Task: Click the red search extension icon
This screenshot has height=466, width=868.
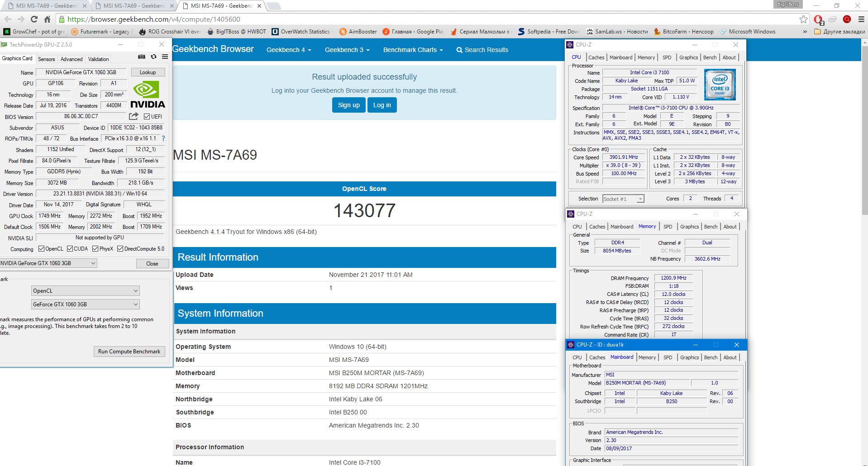Action: (x=847, y=19)
